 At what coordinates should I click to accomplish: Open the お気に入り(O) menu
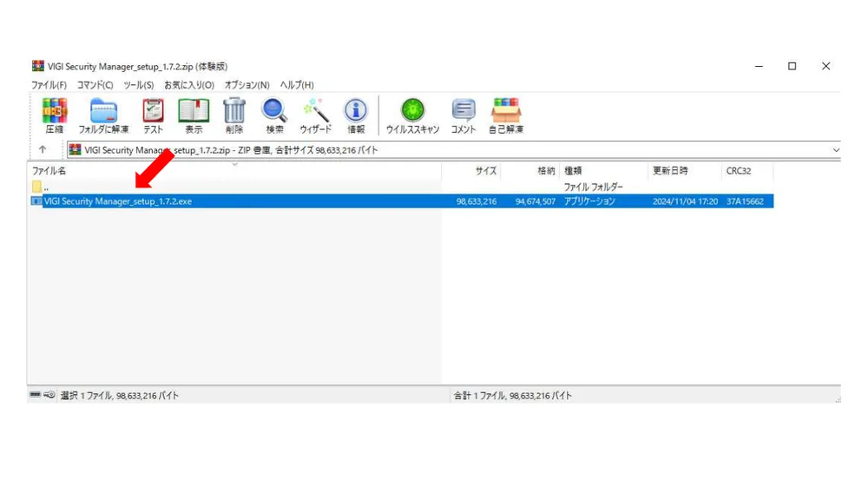(x=188, y=85)
